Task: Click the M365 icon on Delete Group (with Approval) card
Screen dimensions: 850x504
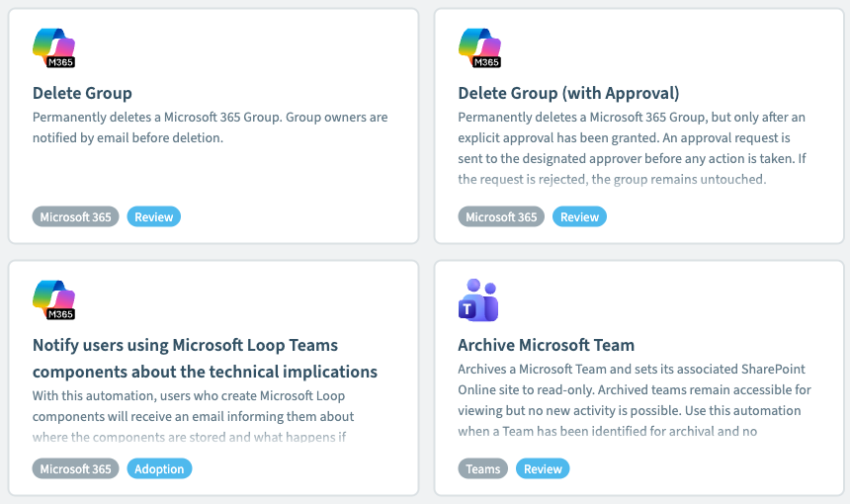Action: [x=479, y=48]
